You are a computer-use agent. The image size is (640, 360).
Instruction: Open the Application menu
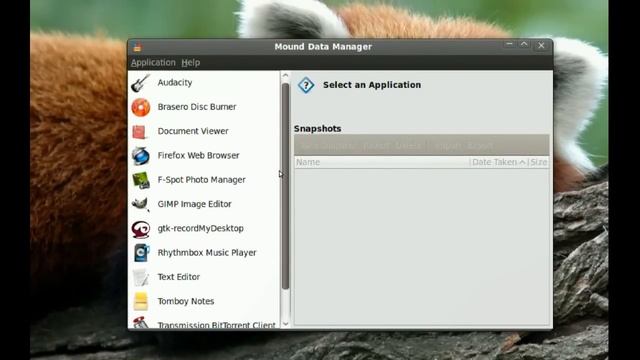point(153,62)
